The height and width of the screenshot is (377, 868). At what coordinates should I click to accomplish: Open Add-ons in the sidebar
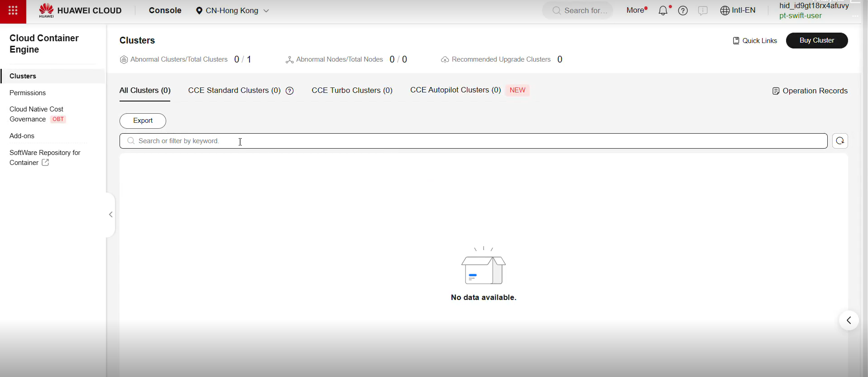(22, 136)
